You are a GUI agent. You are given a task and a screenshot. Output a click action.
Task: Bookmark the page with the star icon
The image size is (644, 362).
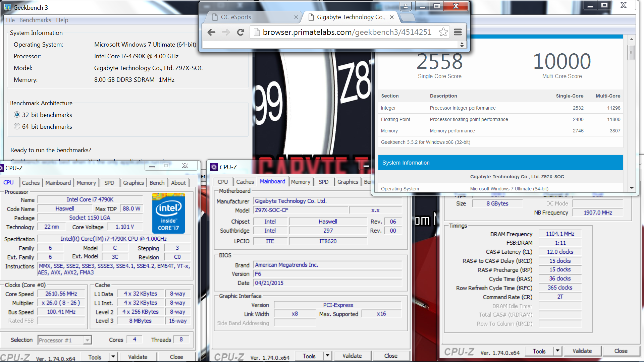pos(443,32)
